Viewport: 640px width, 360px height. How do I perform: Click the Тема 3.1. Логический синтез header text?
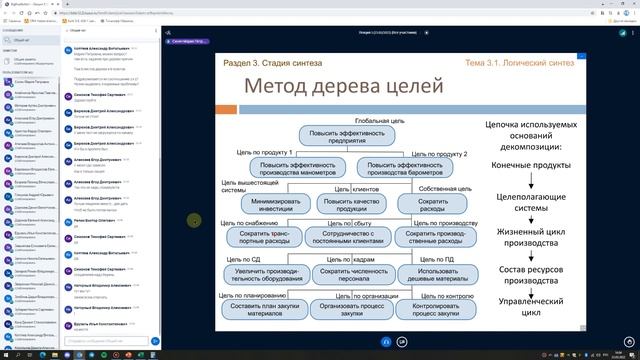[x=520, y=63]
